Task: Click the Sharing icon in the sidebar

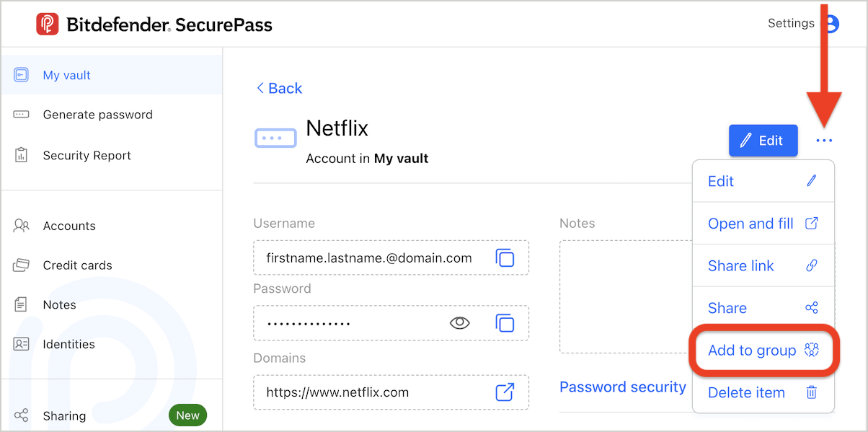Action: [x=21, y=415]
